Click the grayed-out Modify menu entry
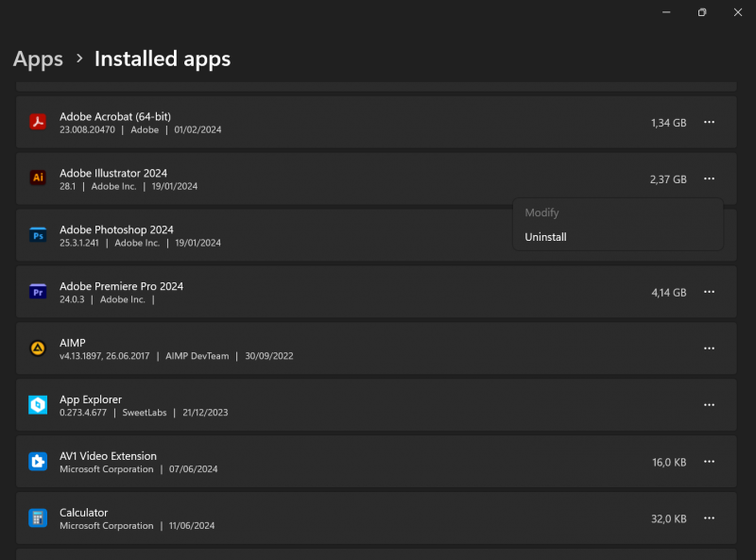Image resolution: width=756 pixels, height=560 pixels. tap(542, 212)
